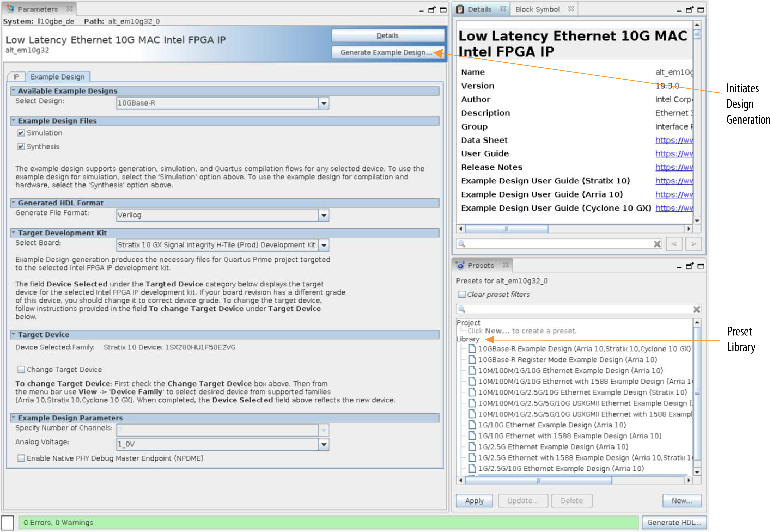Restore the Presets panel with restore icon
Screen dimensions: 771x532
(689, 266)
